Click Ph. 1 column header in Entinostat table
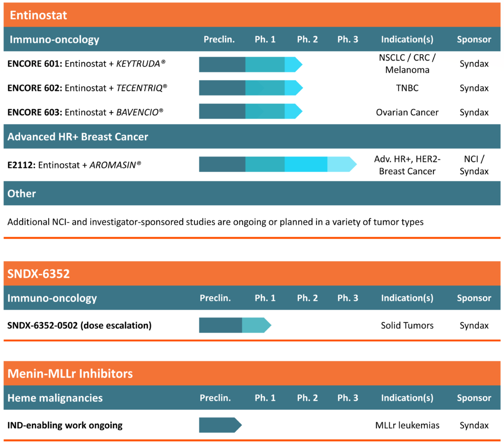The height and width of the screenshot is (442, 504). [265, 39]
